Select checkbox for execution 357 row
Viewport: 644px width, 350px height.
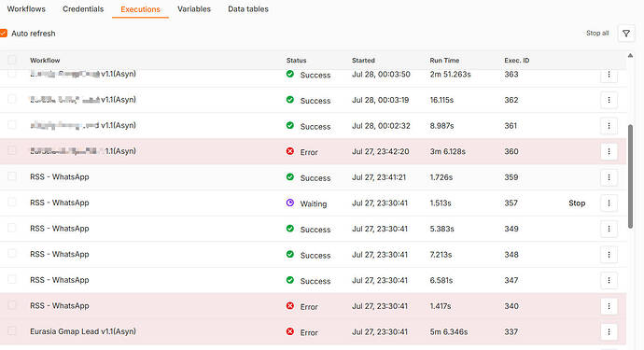coord(12,203)
